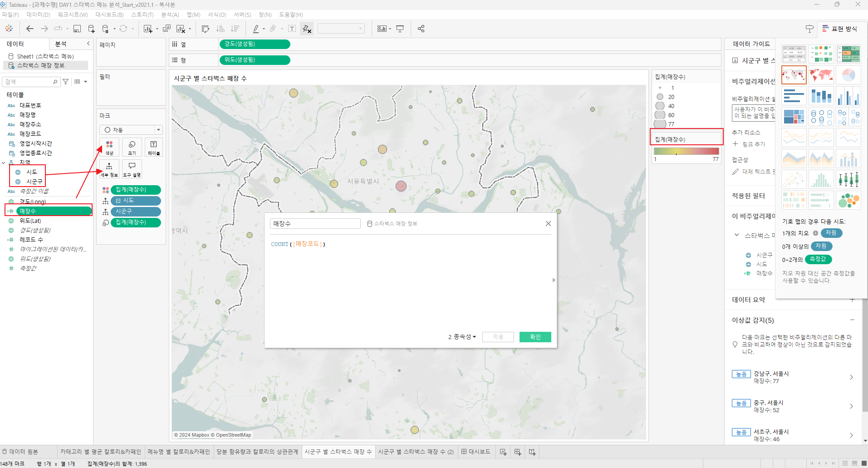Click the clear sheet icon in toolbar
This screenshot has height=468, width=868.
point(181,29)
